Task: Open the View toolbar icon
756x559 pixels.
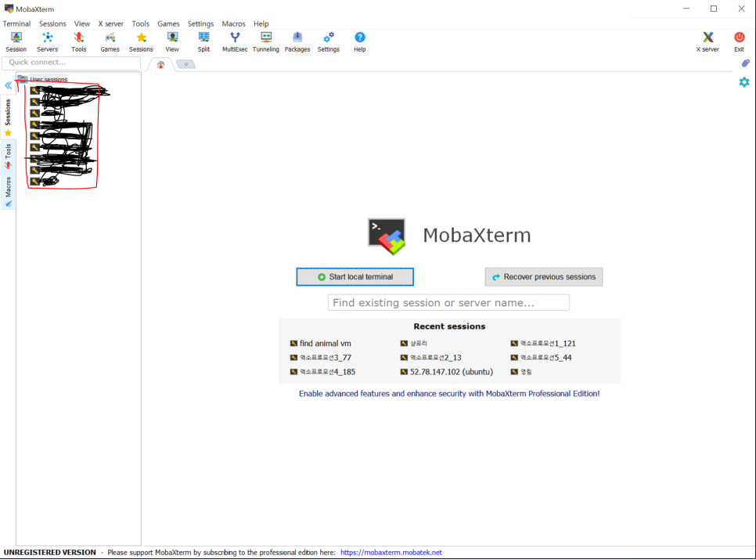Action: pyautogui.click(x=172, y=42)
